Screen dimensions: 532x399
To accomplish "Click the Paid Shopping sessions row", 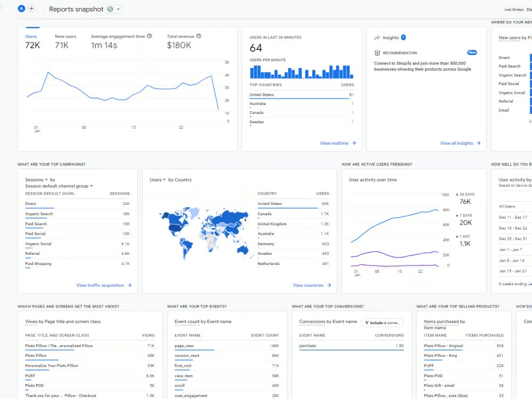I will pos(77,264).
